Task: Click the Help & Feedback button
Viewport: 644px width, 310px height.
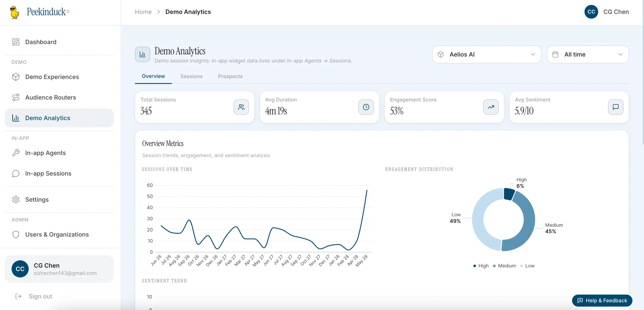Action: click(x=602, y=300)
